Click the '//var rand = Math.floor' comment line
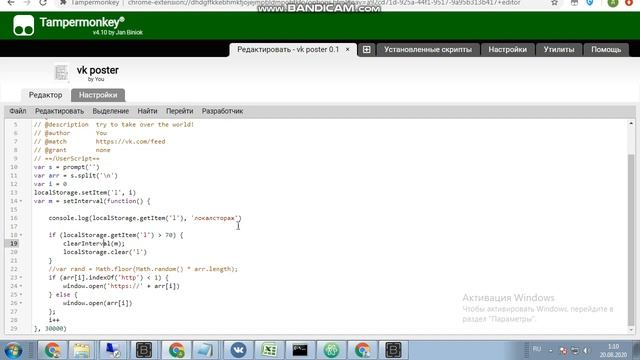Image resolution: width=640 pixels, height=360 pixels. click(143, 269)
